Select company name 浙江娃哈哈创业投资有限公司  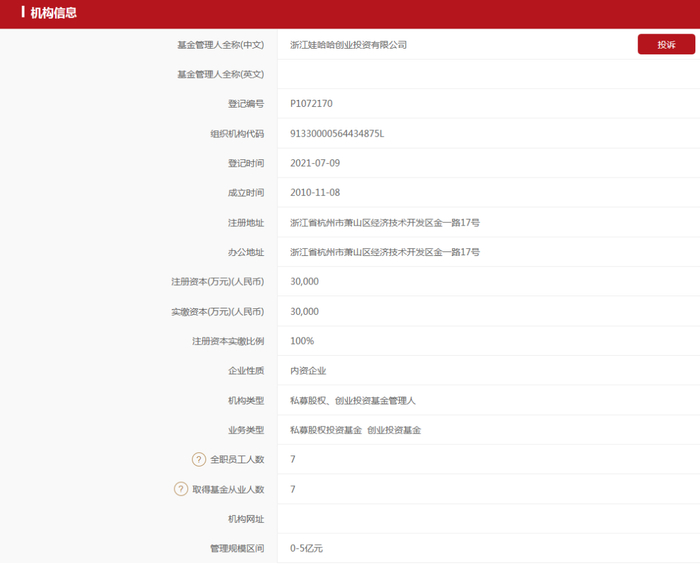click(x=348, y=45)
